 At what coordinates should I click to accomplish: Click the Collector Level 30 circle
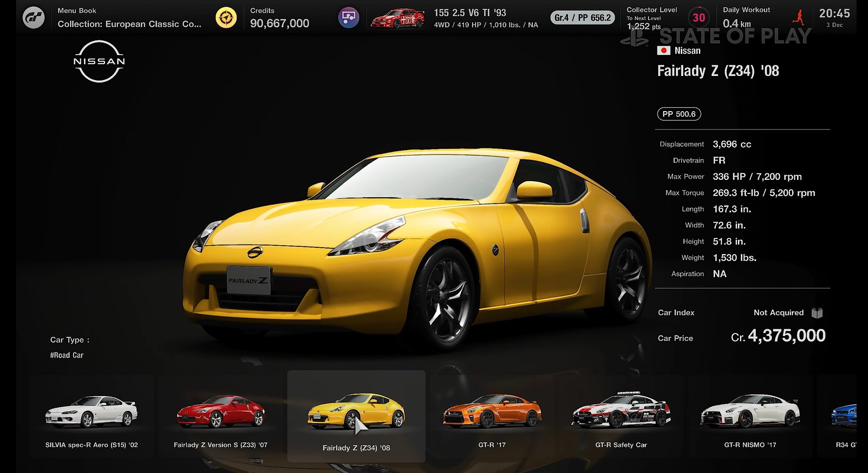[x=698, y=17]
